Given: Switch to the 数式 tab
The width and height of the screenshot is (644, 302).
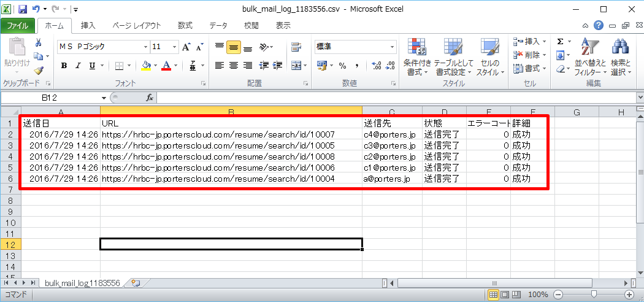Looking at the screenshot, I should coord(185,26).
